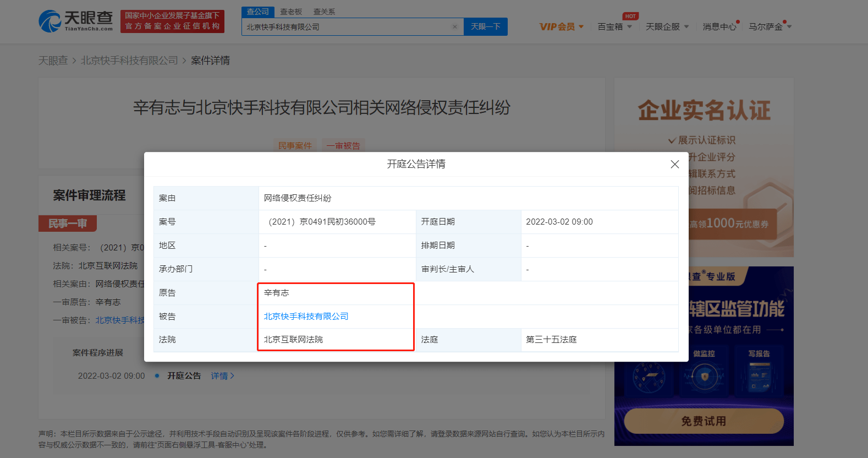Click the 免费试用 button
This screenshot has width=868, height=458.
(x=704, y=421)
